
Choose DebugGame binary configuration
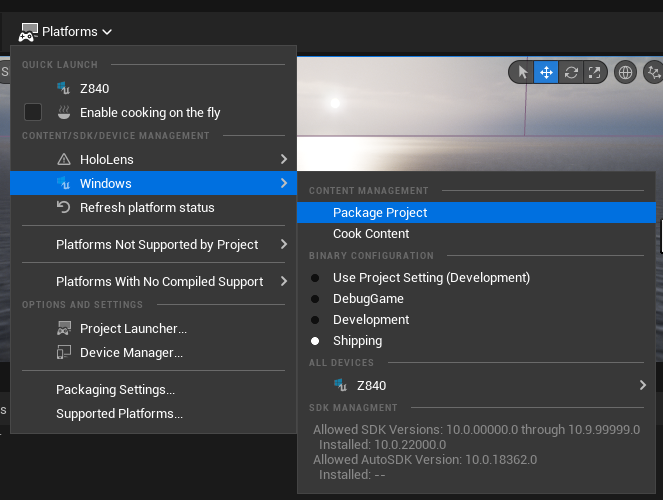[x=368, y=299]
